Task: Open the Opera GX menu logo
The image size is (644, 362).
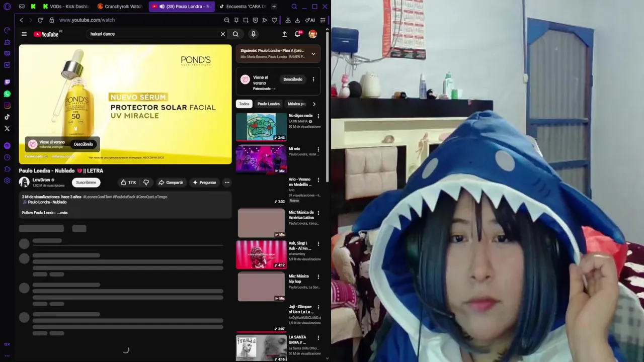Action: point(7,7)
